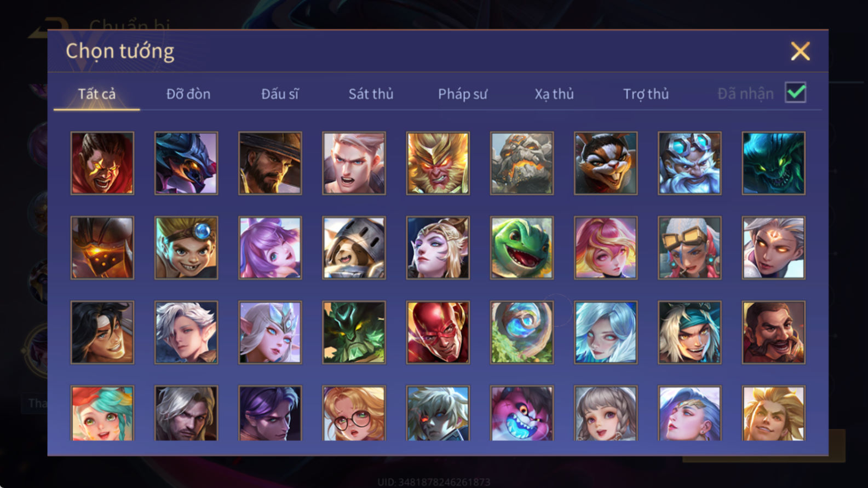Screen dimensions: 868x488
Task: Close the Chọn tướng dialog
Action: point(800,51)
